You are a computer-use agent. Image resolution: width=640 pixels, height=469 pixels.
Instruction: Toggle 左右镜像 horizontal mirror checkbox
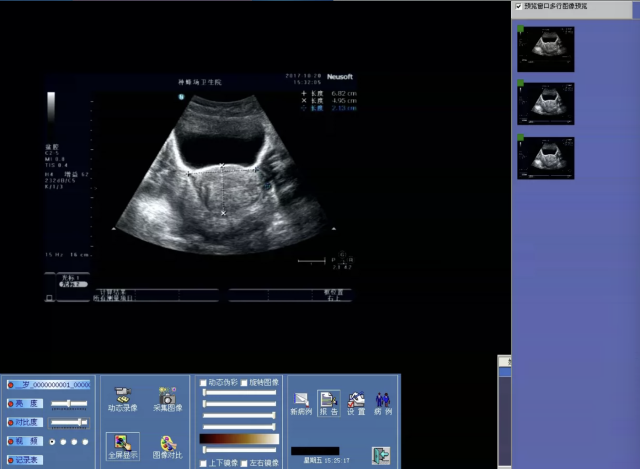point(244,463)
